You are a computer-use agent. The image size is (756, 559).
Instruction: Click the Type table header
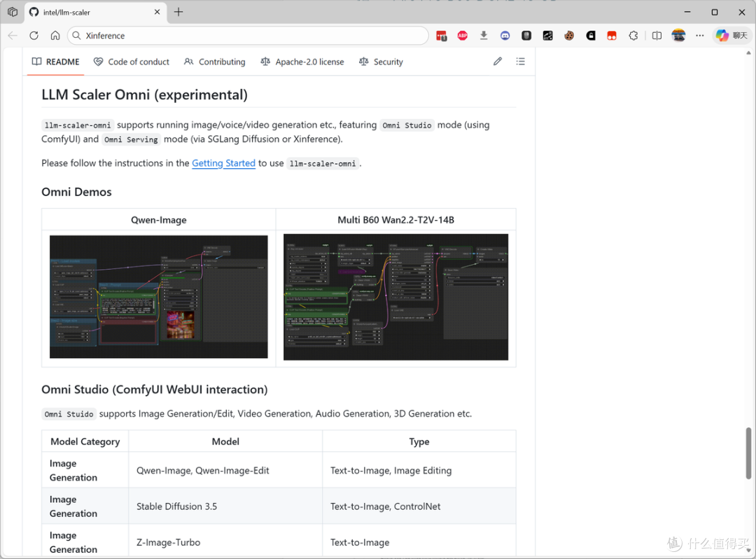pyautogui.click(x=419, y=441)
